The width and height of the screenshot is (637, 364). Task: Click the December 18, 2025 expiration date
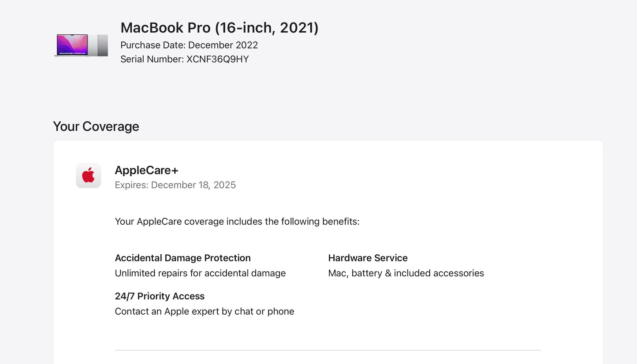194,185
